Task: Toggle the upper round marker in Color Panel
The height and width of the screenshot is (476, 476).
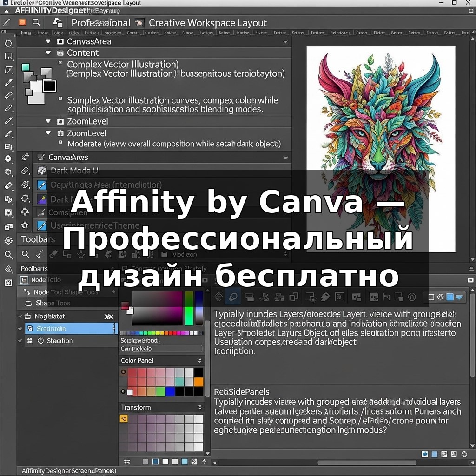Action: click(x=123, y=371)
